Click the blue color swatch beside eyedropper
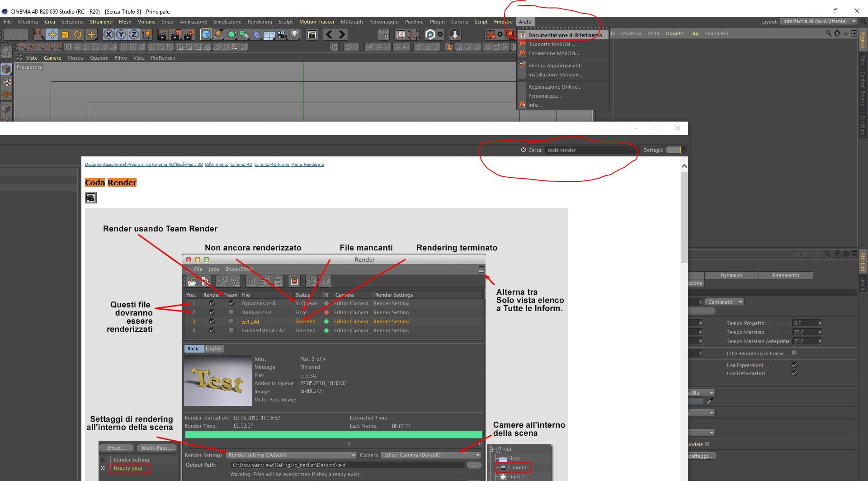The height and width of the screenshot is (481, 868). click(x=696, y=401)
